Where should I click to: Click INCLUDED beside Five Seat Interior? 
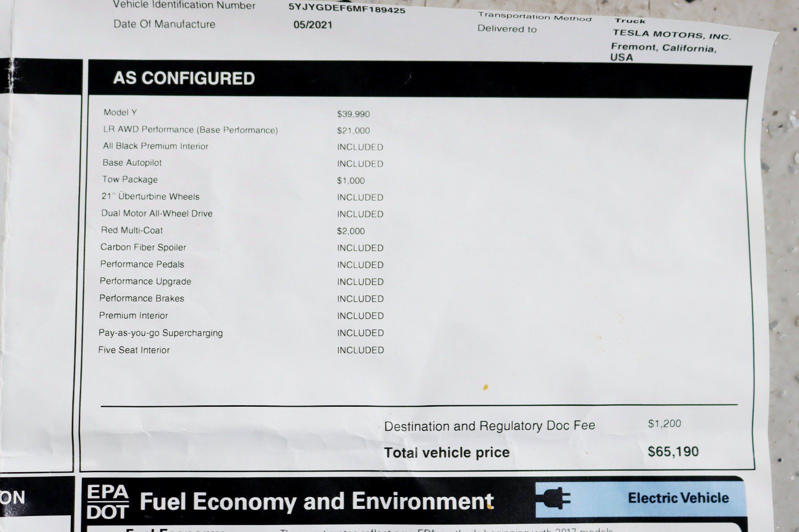coord(360,350)
